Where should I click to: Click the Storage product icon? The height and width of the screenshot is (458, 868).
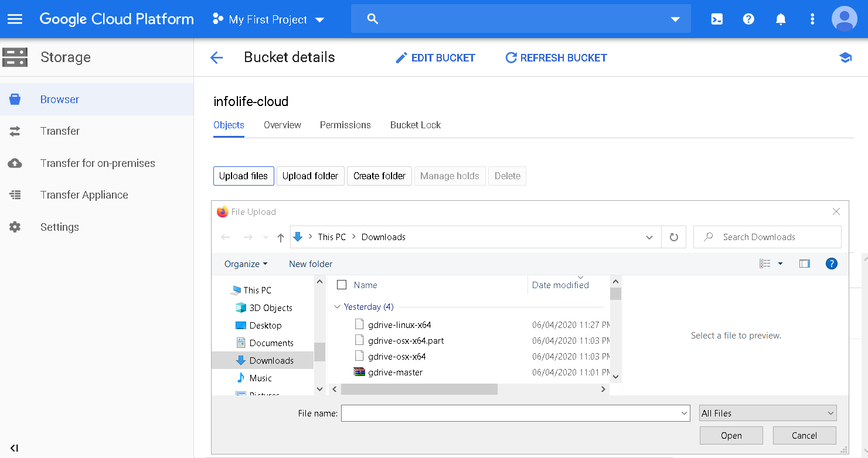15,57
